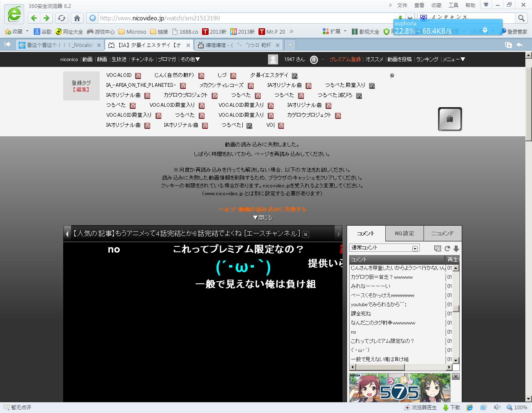Collapse the error message with ▼閉じる
Image resolution: width=532 pixels, height=413 pixels.
tap(263, 218)
